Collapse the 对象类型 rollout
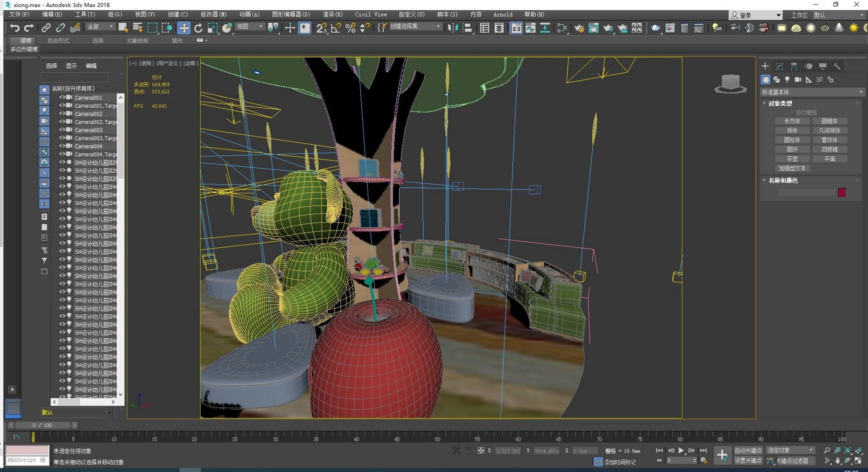 [x=780, y=104]
